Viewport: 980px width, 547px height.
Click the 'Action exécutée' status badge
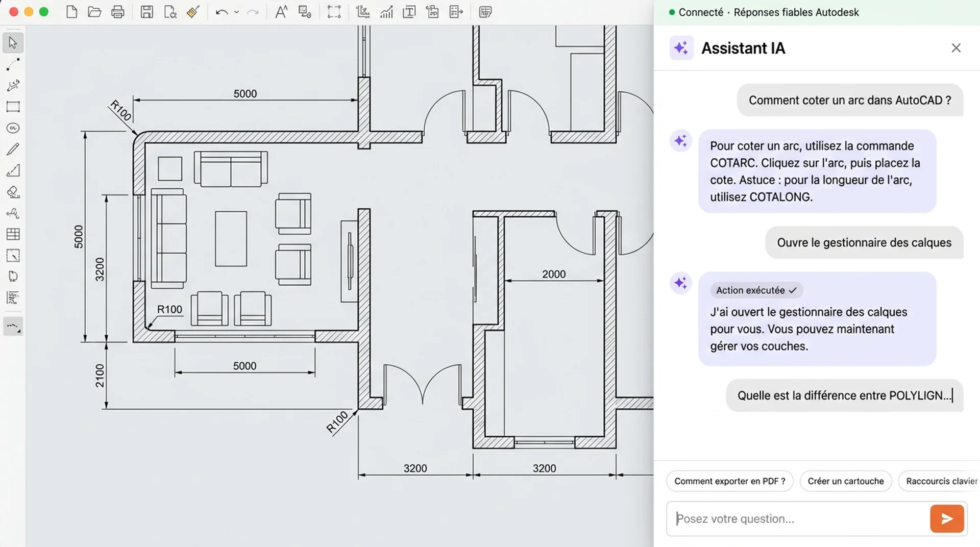click(x=756, y=290)
